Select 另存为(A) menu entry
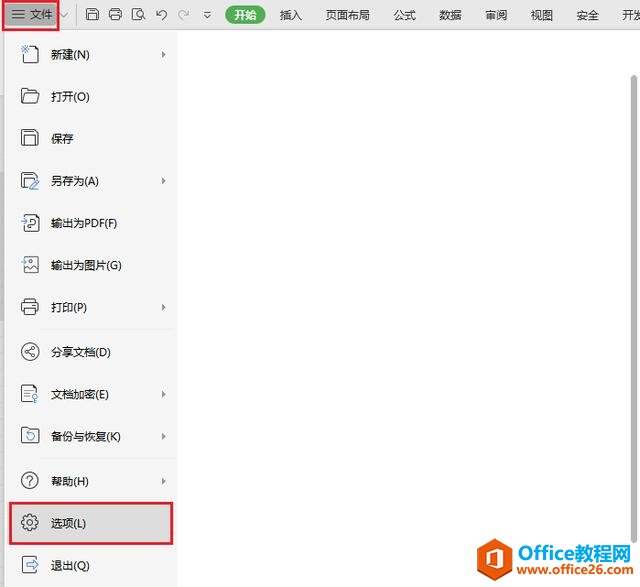 pos(91,181)
